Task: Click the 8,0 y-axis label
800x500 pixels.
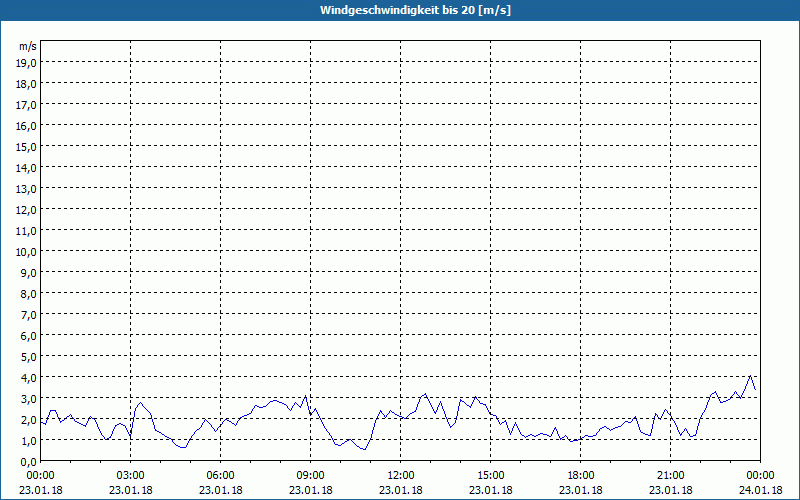Action: [28, 294]
